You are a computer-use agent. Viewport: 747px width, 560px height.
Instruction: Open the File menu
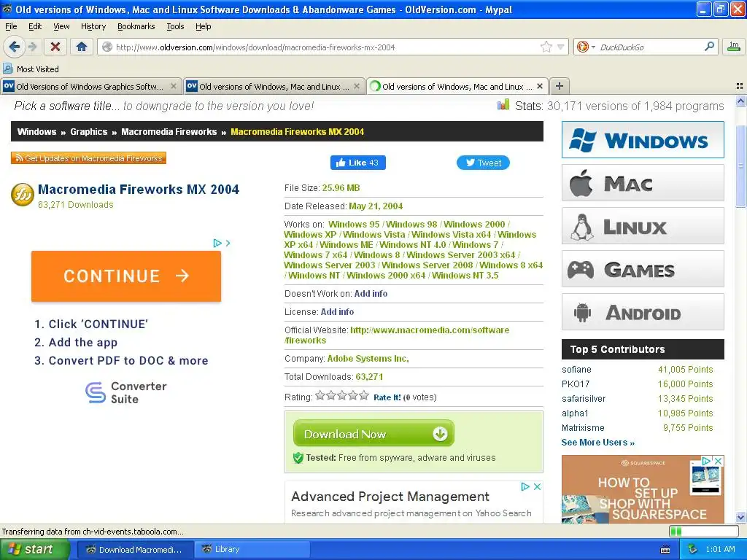coord(11,26)
